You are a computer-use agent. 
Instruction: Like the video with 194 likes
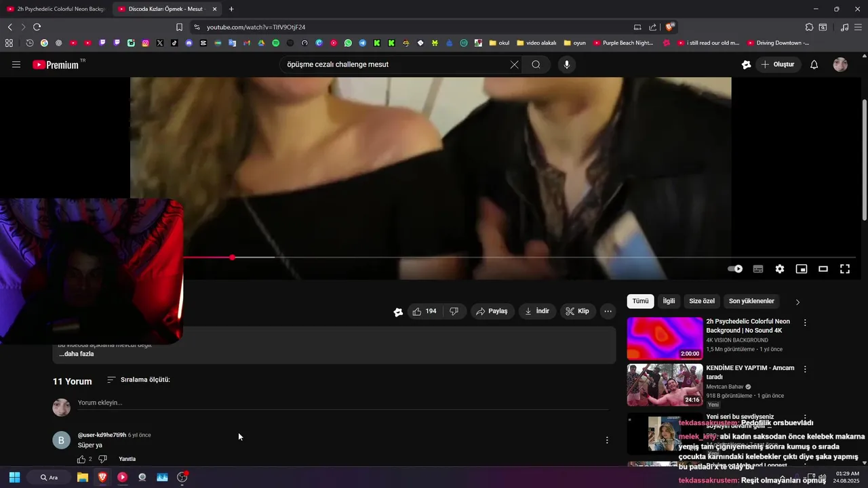click(425, 311)
